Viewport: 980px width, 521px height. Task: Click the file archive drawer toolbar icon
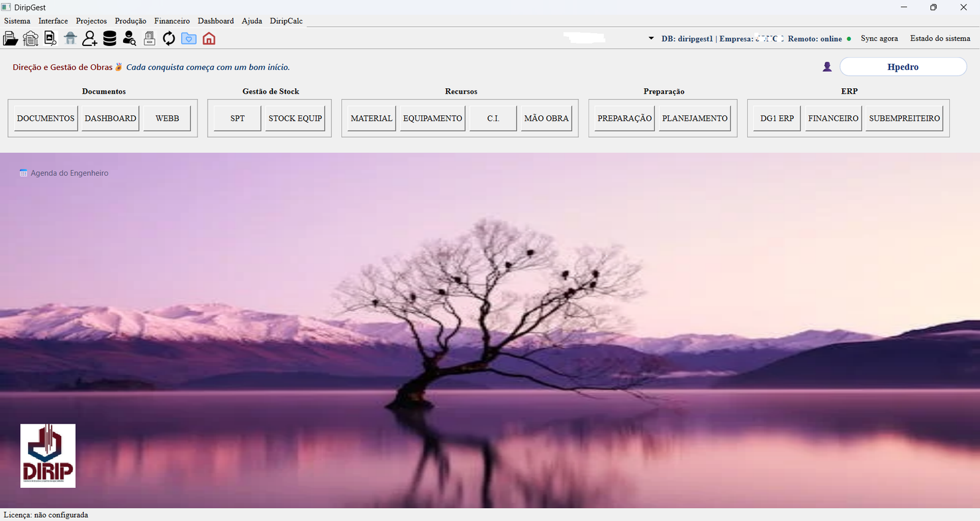tap(149, 39)
